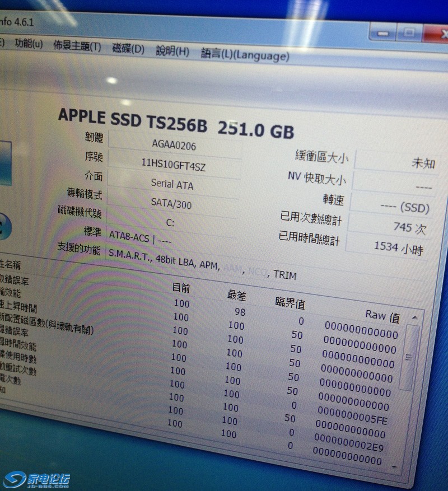
Task: Click the 目前 column header
Action: point(181,287)
